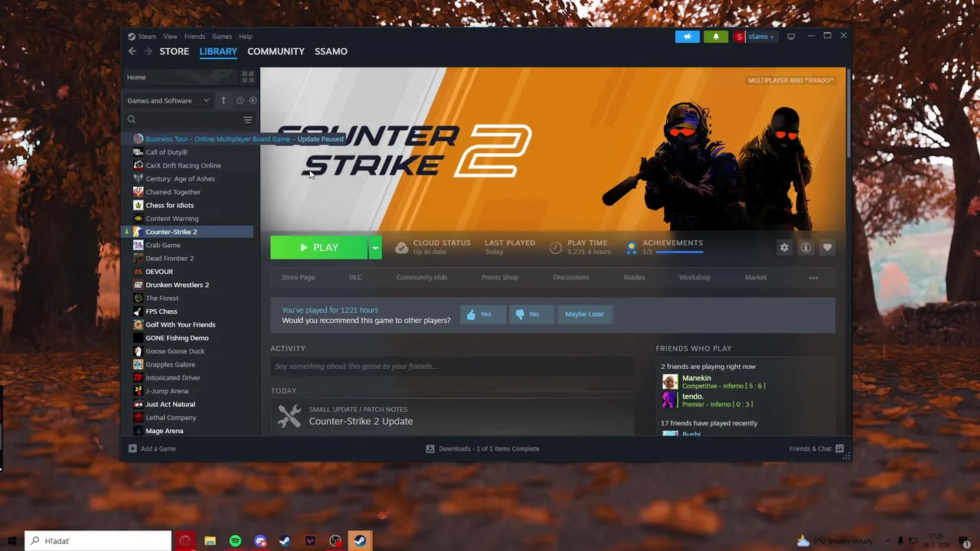Open the Play button dropdown arrow
The width and height of the screenshot is (980, 551).
pos(375,247)
